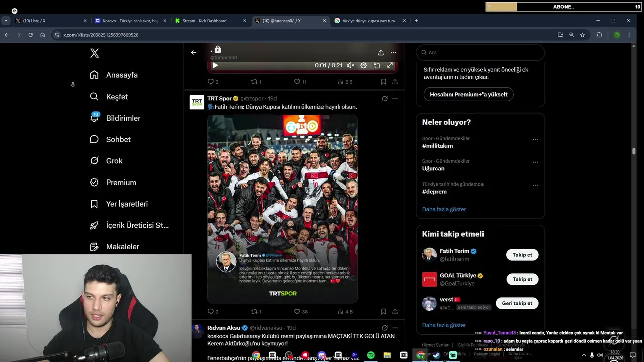Open the list header more options menu

(x=393, y=52)
